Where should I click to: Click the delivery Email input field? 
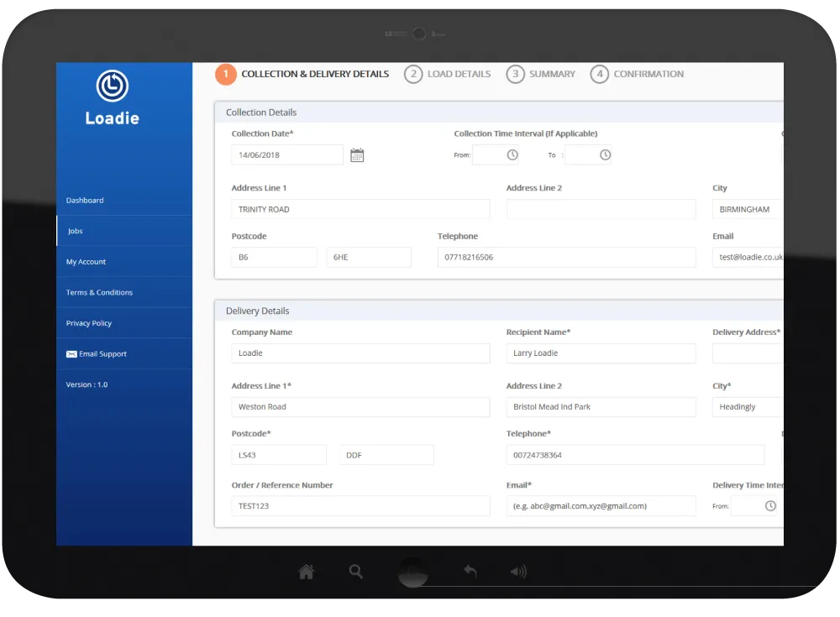pos(601,506)
